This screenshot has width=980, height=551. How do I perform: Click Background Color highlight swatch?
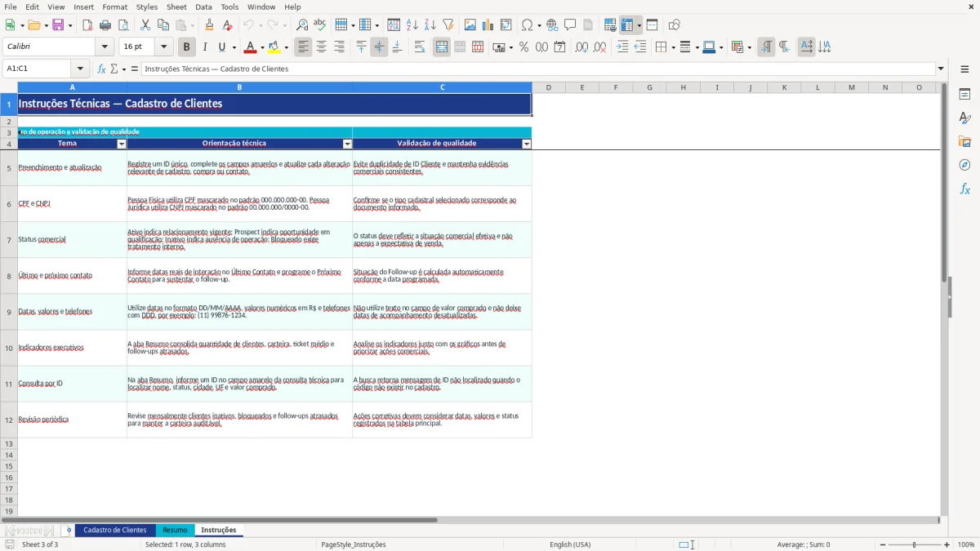pos(274,47)
